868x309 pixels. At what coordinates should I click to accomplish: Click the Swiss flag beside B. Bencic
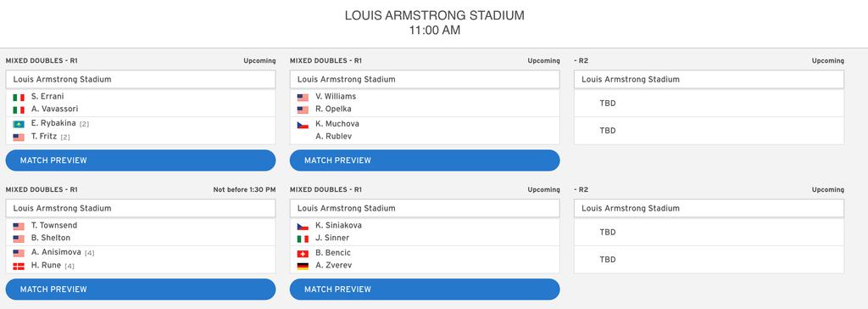[303, 254]
